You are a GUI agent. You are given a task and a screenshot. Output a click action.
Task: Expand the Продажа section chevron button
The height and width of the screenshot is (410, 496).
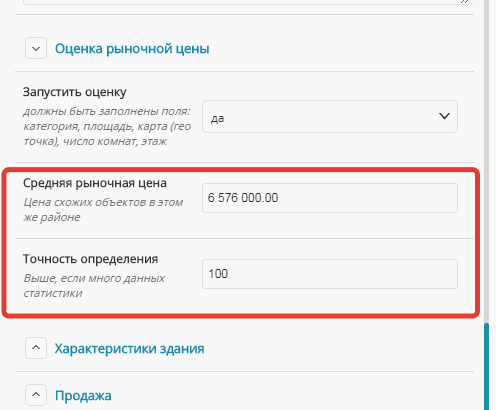point(36,395)
